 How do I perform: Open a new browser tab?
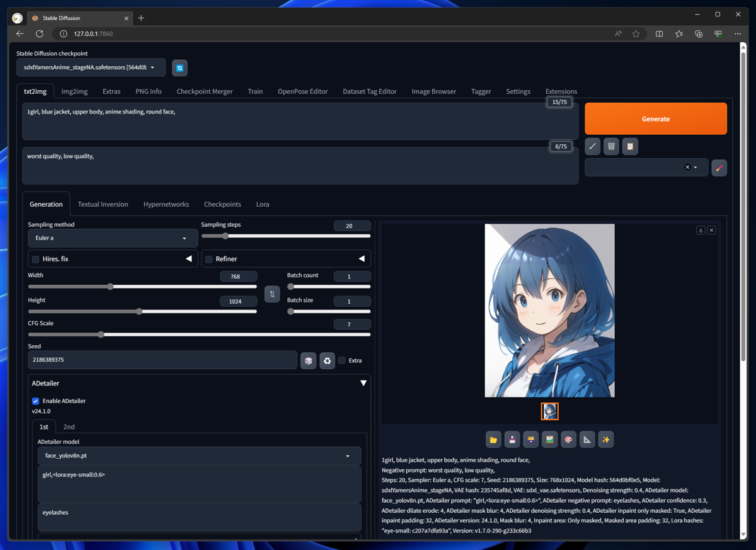pyautogui.click(x=141, y=18)
